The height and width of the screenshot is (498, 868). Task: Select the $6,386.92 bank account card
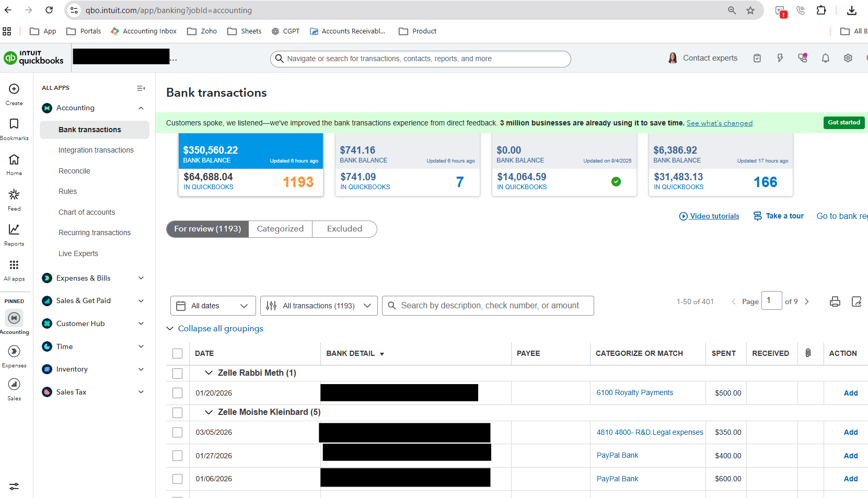[x=721, y=165]
